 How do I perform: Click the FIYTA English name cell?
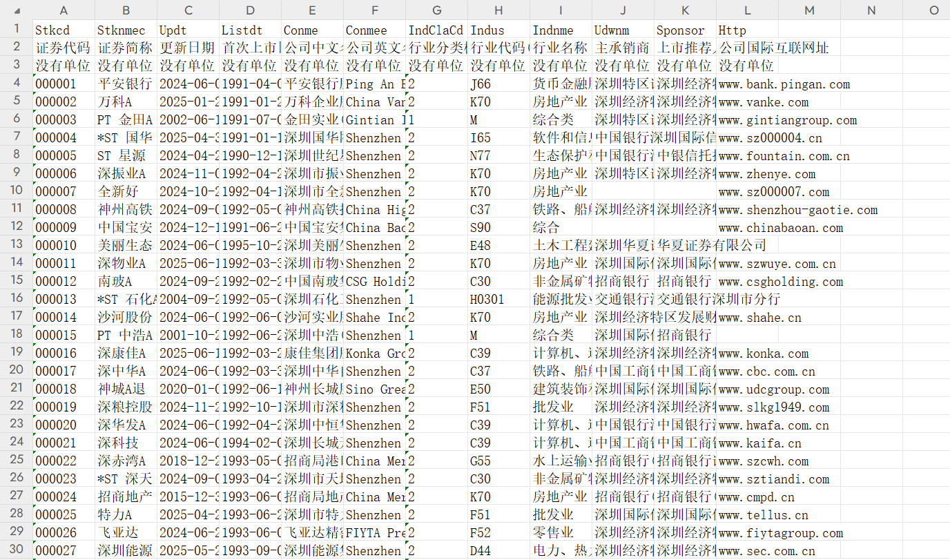(x=375, y=532)
